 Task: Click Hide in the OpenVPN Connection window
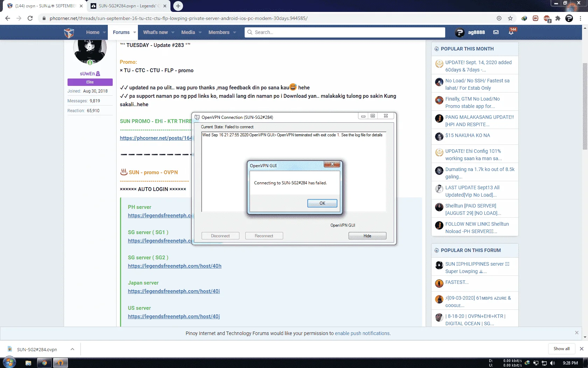coord(367,236)
